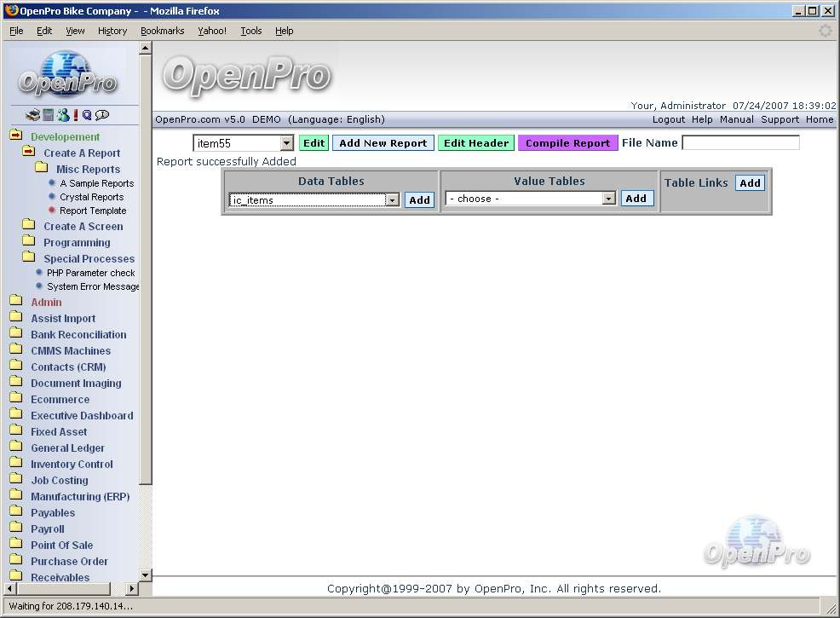Click the Payroll folder icon
Screen dimensions: 840x618
[x=15, y=528]
